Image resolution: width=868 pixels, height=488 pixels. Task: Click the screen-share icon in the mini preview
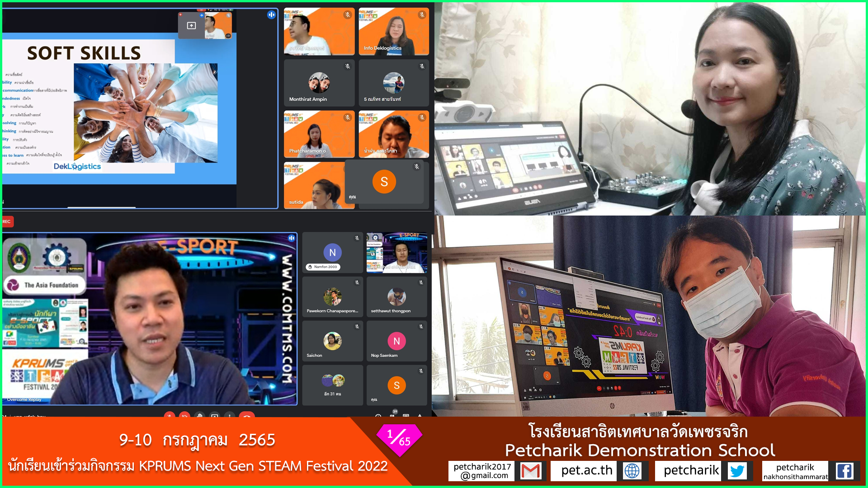[x=191, y=26]
